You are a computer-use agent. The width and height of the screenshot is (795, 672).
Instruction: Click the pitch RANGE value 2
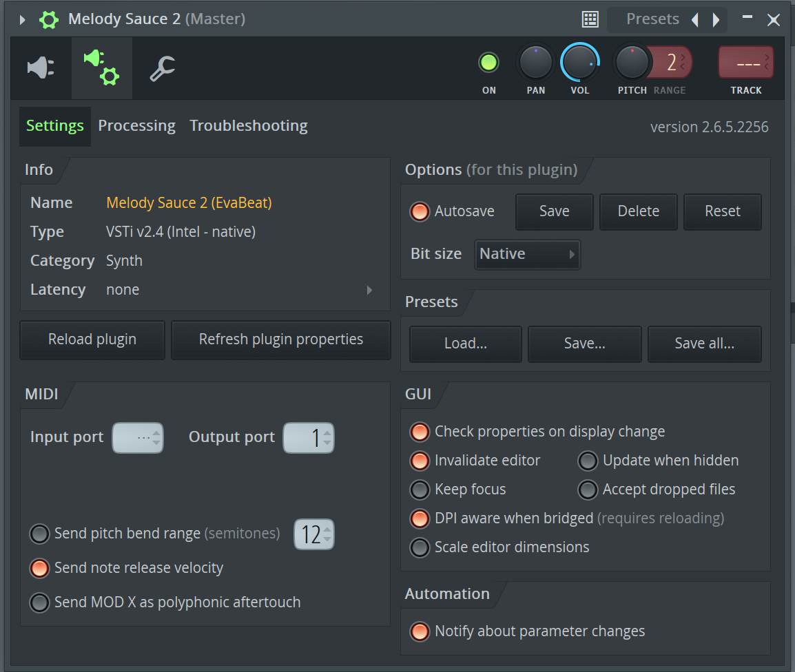click(x=672, y=63)
